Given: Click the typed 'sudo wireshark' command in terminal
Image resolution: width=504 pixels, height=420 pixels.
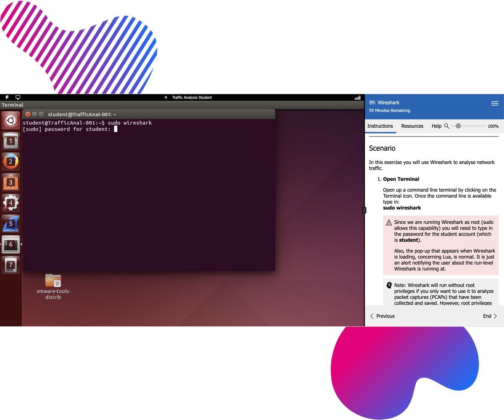Looking at the screenshot, I should click(x=130, y=123).
